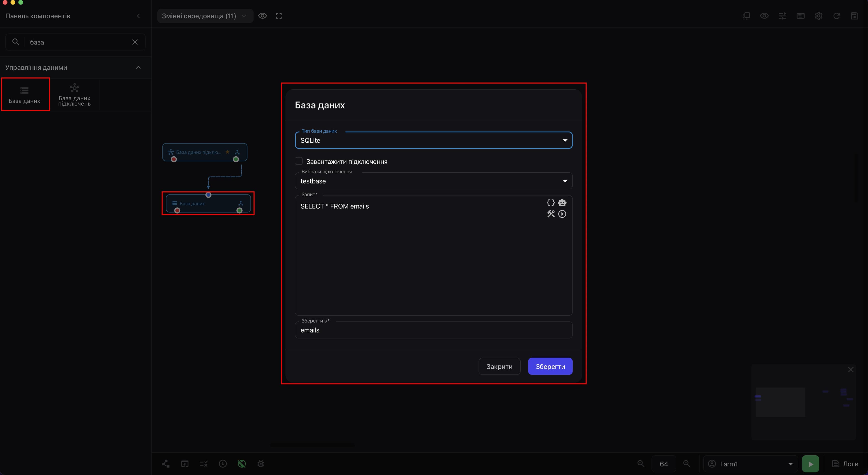The image size is (868, 475).
Task: Zoom in with the plus magnifier icon
Action: point(687,463)
